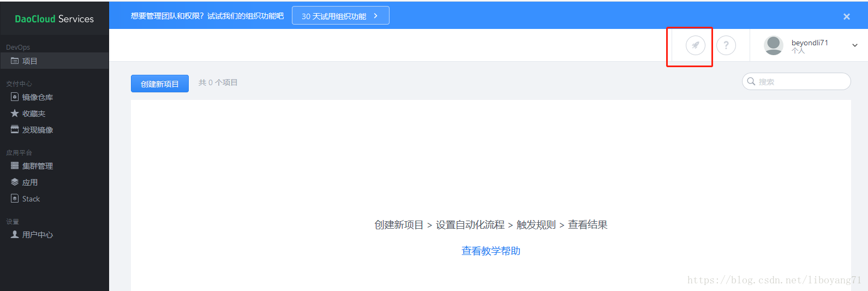
Task: Click the layers icon beside 应用
Action: pos(15,182)
